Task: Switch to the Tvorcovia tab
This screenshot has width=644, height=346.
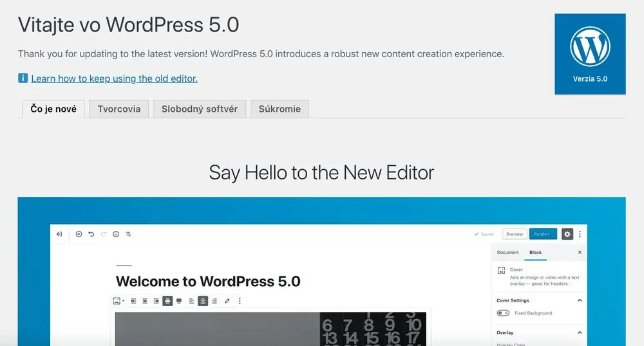Action: 119,109
